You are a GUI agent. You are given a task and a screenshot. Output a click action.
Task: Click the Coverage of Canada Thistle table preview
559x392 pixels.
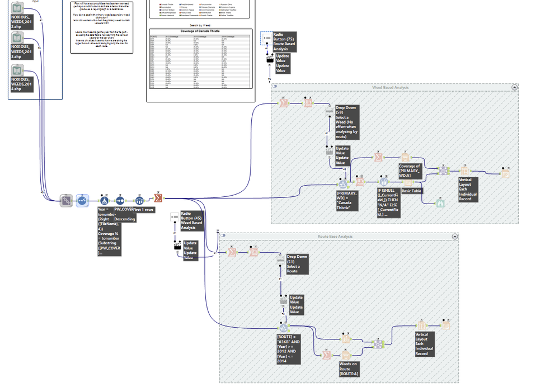click(200, 59)
